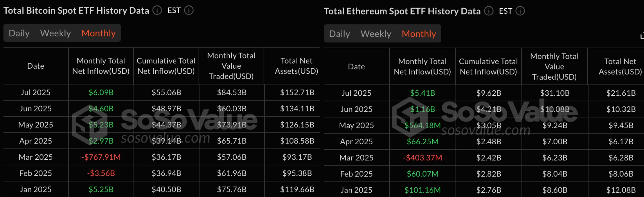The height and width of the screenshot is (197, 644).
Task: Switch Bitcoin ETF table to Weekly view
Action: coord(55,33)
